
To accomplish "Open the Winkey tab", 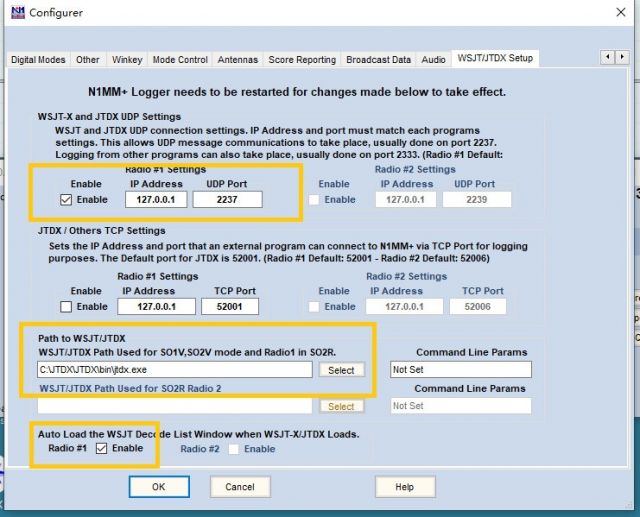I will pyautogui.click(x=127, y=60).
